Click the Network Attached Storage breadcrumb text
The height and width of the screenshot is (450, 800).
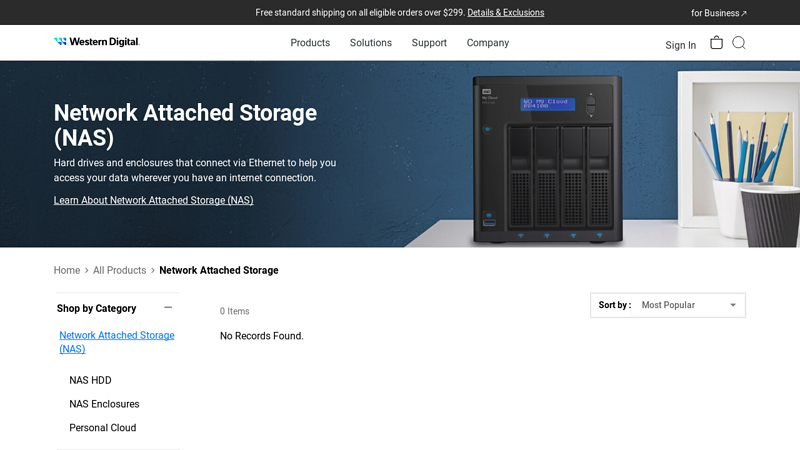[x=219, y=270]
